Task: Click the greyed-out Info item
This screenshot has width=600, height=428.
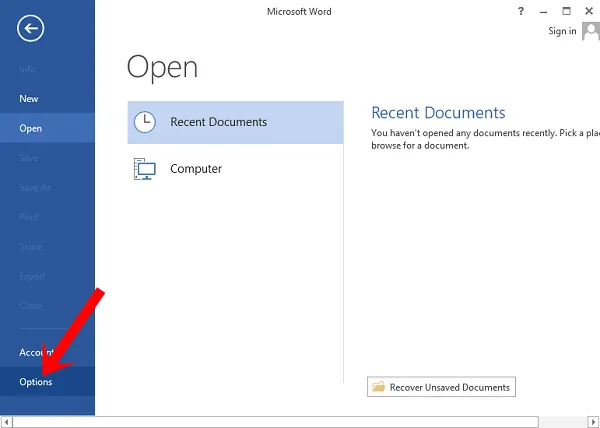Action: 29,69
